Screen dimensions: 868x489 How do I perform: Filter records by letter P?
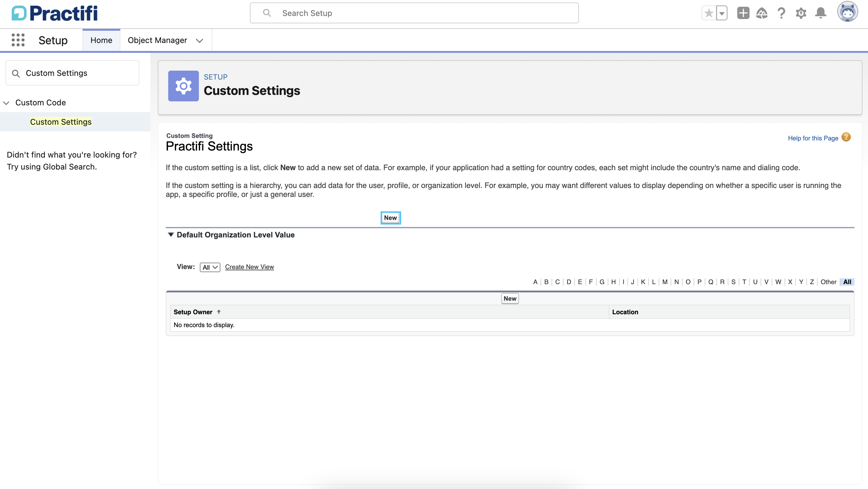tap(699, 282)
